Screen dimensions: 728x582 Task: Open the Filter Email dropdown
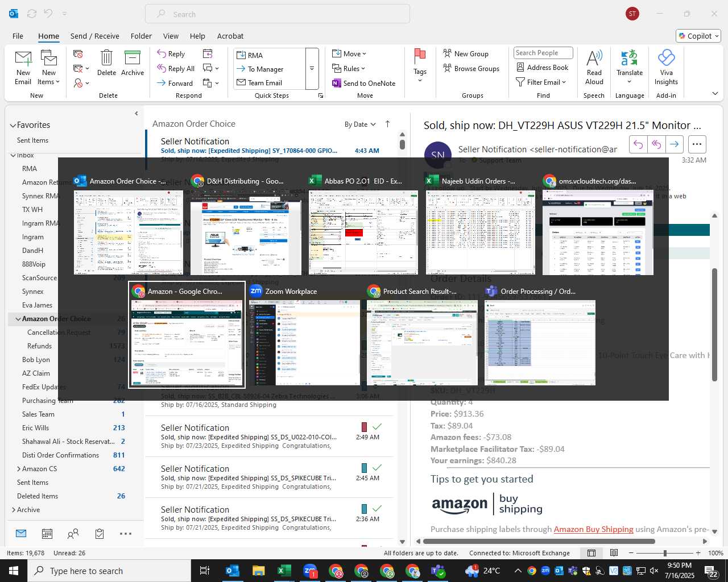click(541, 82)
